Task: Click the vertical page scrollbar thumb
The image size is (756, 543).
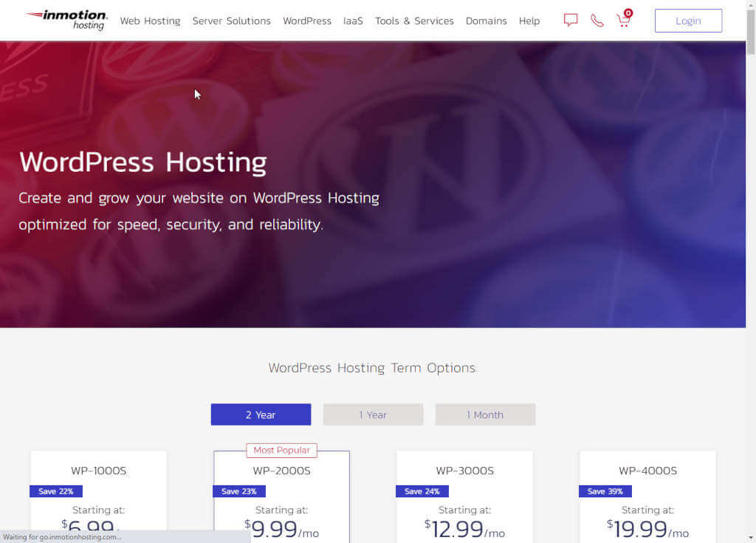Action: pos(751,32)
